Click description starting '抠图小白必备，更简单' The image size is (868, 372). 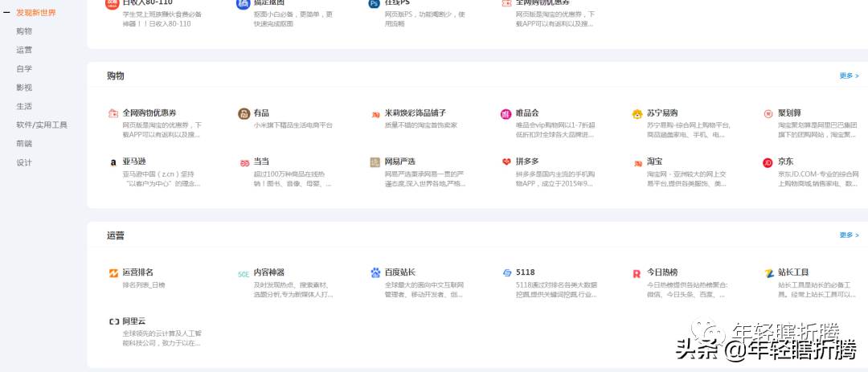coord(293,19)
